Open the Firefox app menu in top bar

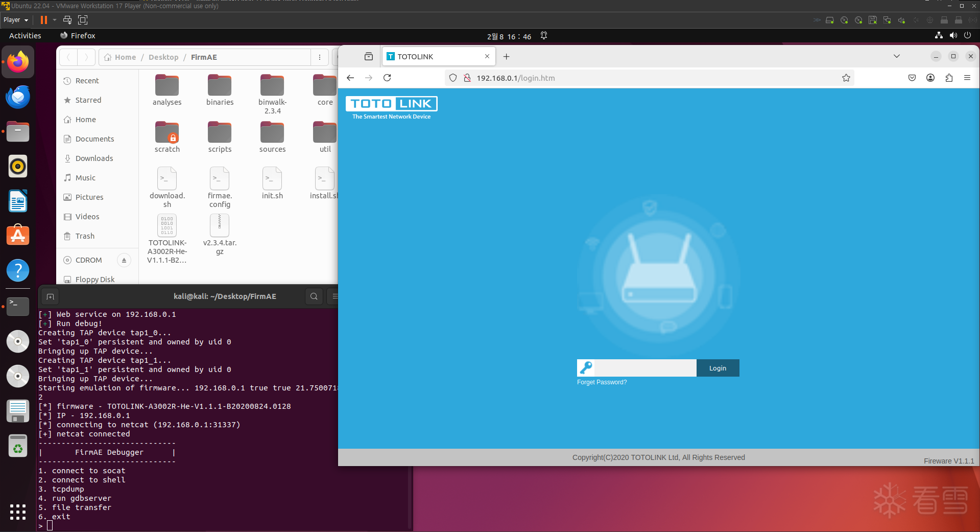[78, 36]
